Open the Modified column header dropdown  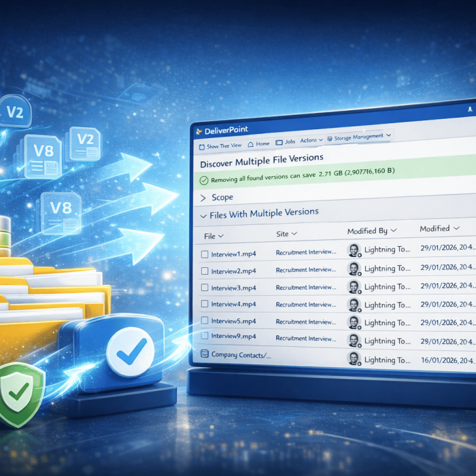439,228
